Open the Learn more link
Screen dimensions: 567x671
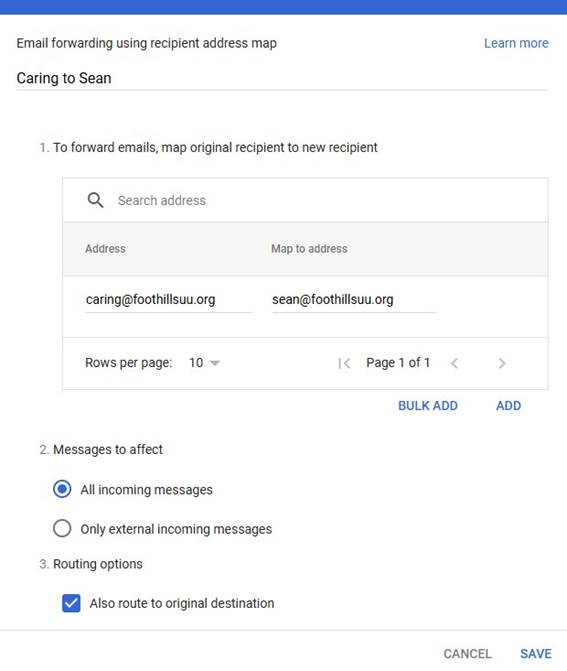pos(516,43)
